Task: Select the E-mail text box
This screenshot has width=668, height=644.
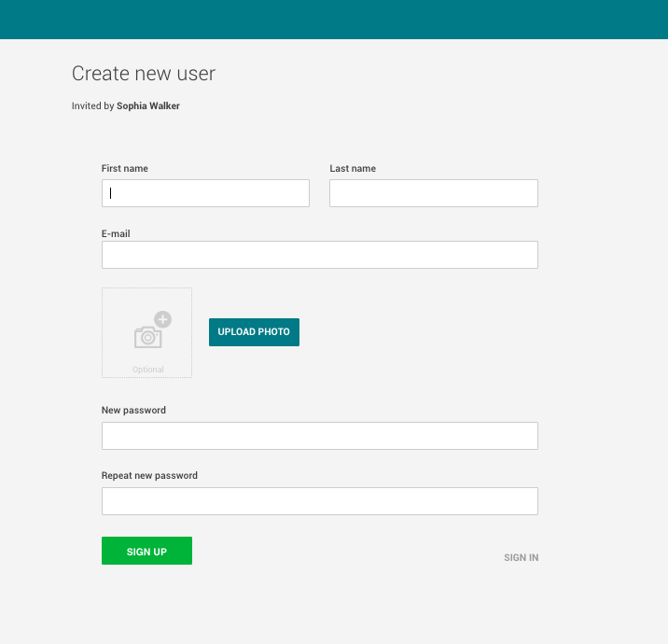Action: [319, 255]
